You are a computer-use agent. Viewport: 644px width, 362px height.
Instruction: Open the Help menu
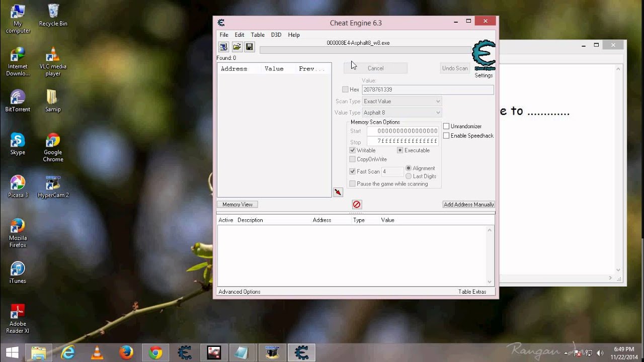pos(294,35)
